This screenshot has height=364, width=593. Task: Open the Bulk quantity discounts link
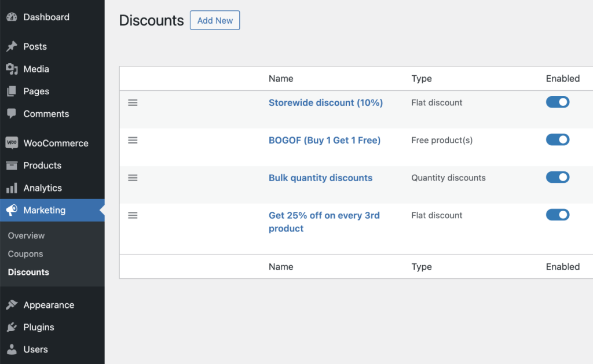tap(320, 178)
